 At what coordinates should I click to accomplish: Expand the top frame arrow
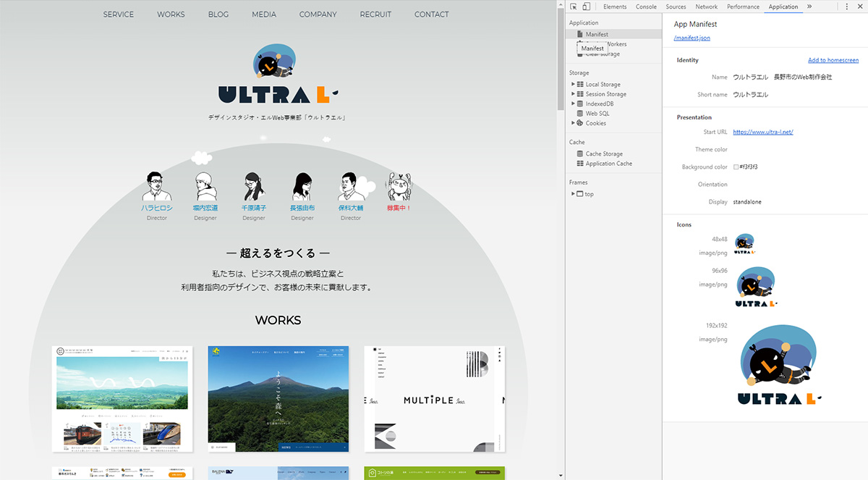click(573, 194)
